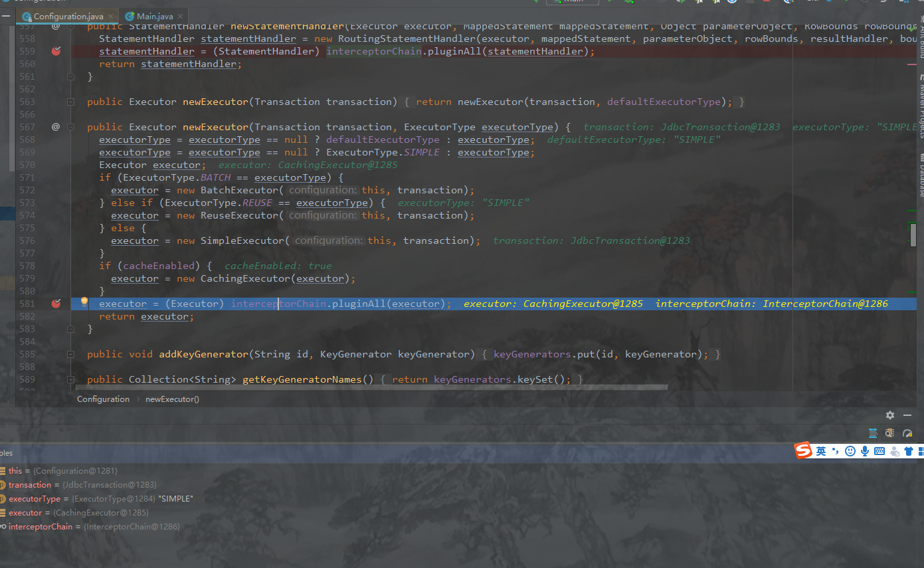Viewport: 924px width, 568px height.
Task: Click 'defaultExecutorType' on line 568
Action: (383, 140)
